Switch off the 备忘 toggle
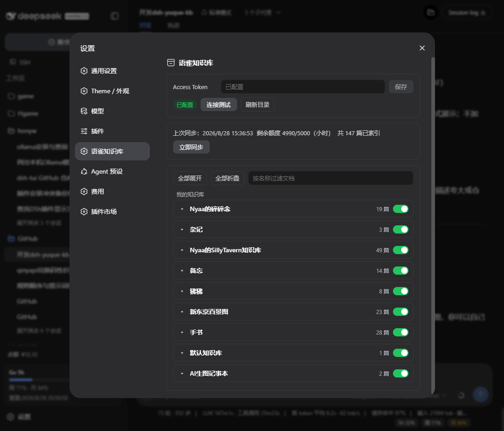Image resolution: width=504 pixels, height=431 pixels. (400, 271)
